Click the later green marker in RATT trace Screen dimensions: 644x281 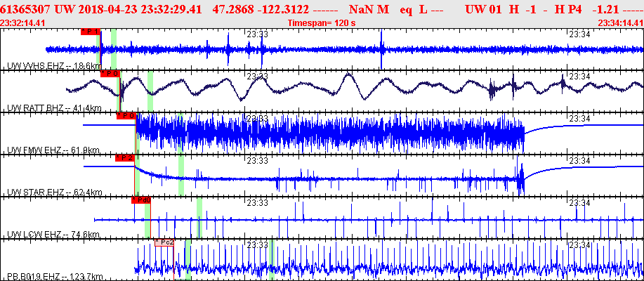[x=150, y=91]
